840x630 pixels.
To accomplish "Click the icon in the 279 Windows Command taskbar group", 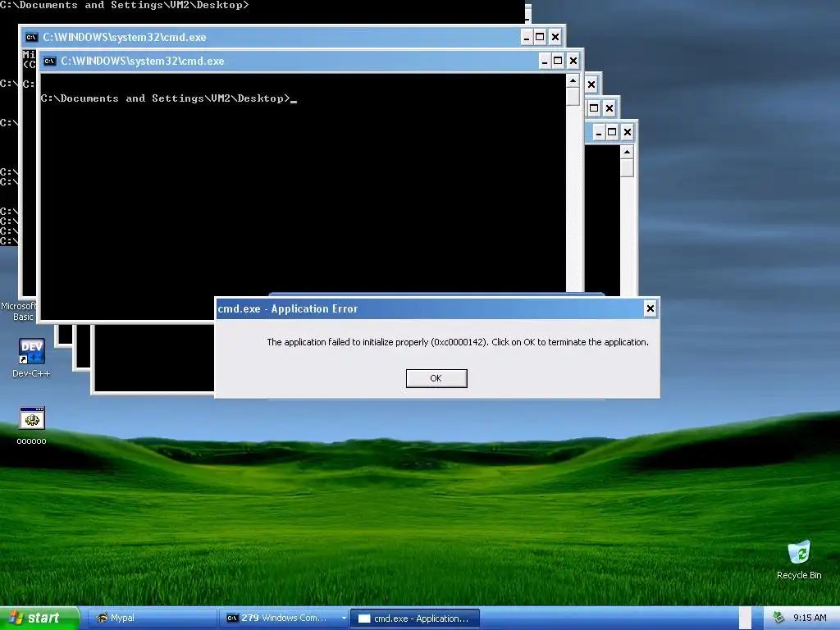I will click(232, 619).
